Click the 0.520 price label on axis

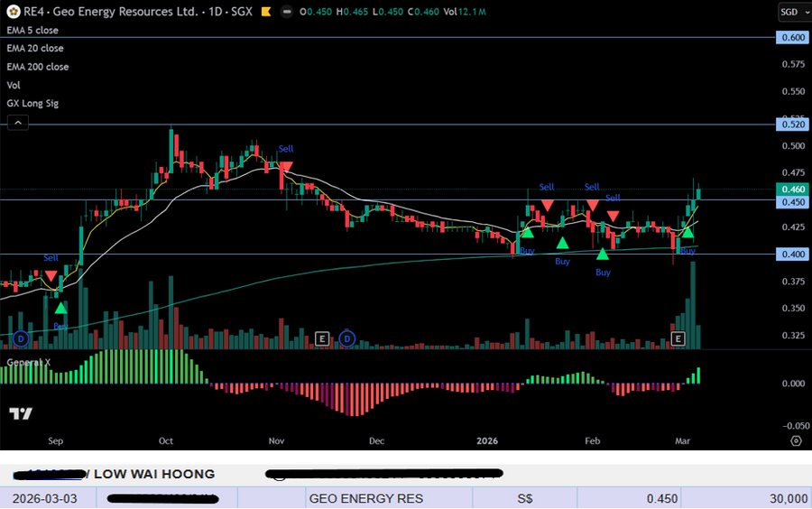(793, 125)
